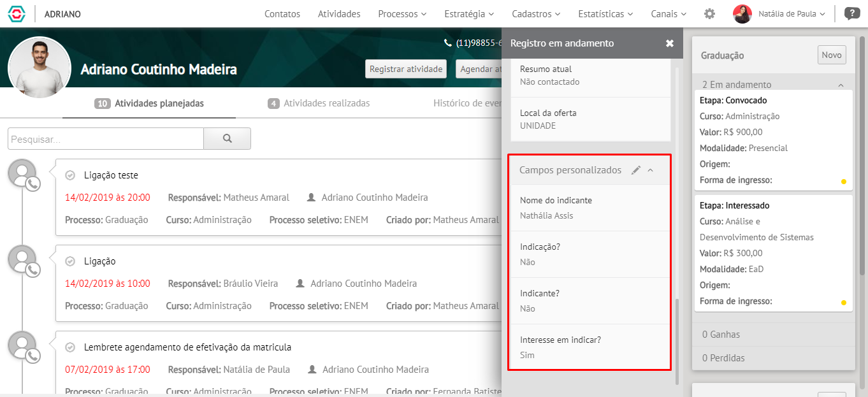Click the 'Interesse em indicar?' field

(x=590, y=347)
